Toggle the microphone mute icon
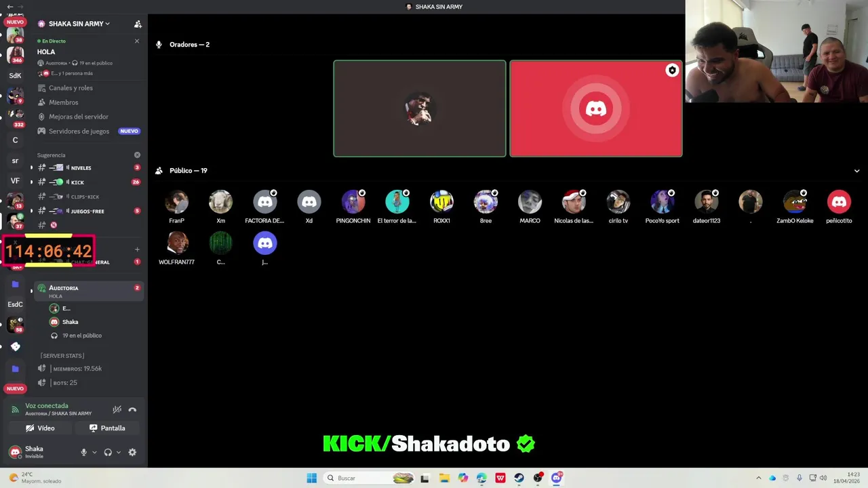This screenshot has height=488, width=868. [x=84, y=452]
